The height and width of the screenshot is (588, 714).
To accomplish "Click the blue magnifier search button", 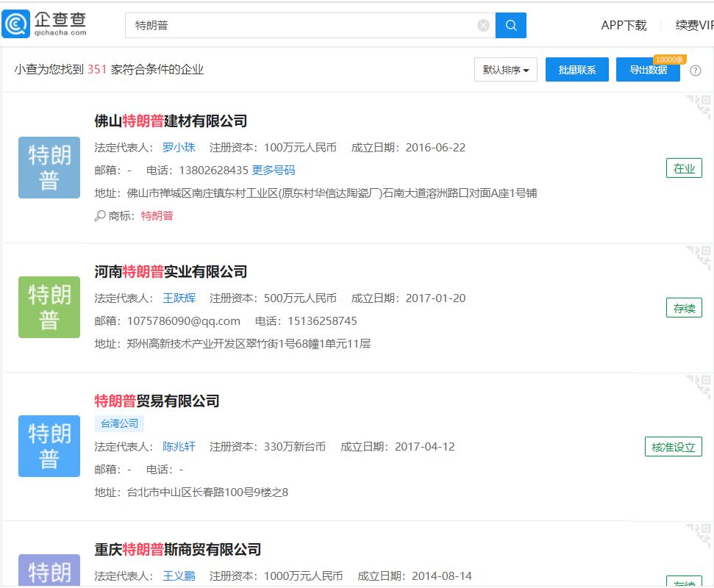I will [x=511, y=26].
